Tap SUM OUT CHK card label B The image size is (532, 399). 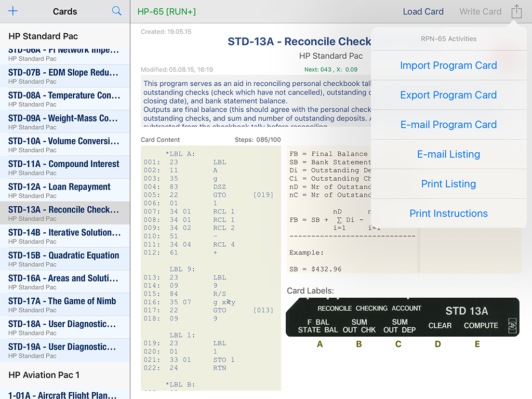point(359,326)
